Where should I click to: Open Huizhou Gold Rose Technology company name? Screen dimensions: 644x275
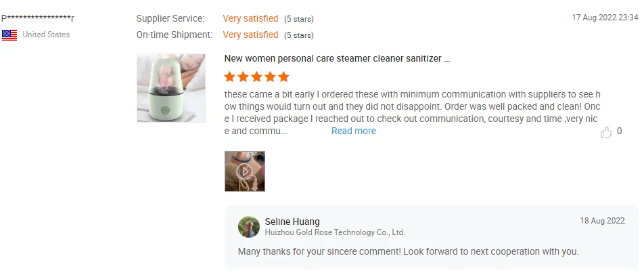335,232
